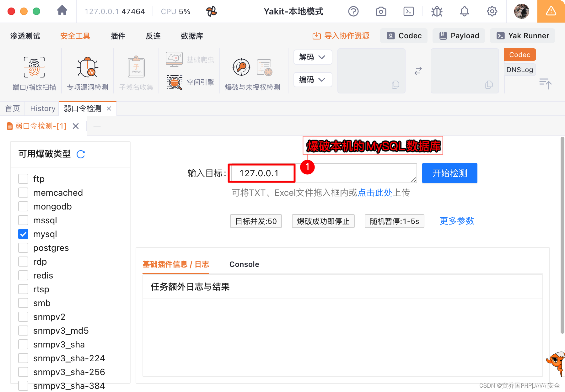
Task: Check the smb checkbox
Action: (23, 303)
